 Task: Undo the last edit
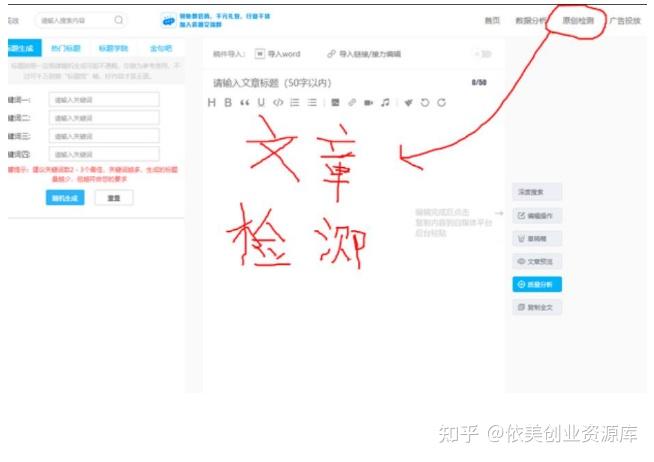425,103
